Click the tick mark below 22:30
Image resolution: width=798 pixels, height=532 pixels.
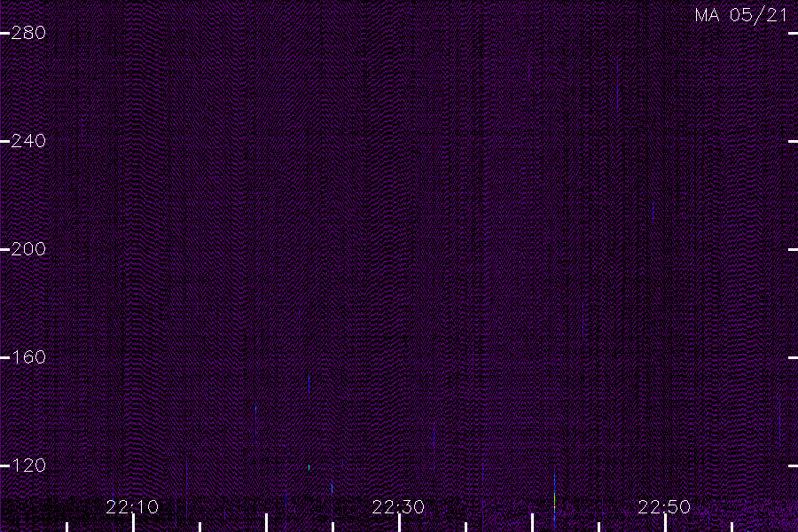(x=400, y=523)
